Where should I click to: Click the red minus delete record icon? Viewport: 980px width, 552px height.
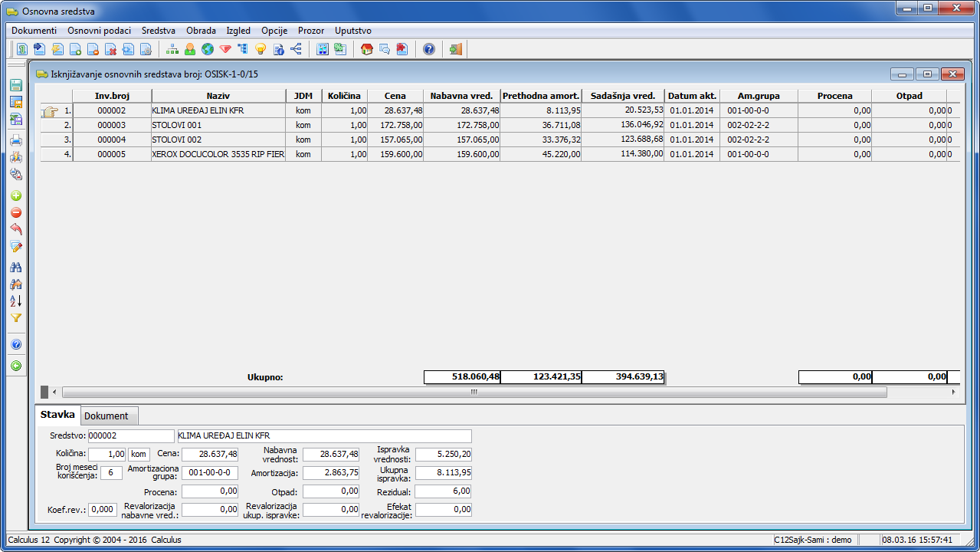16,212
